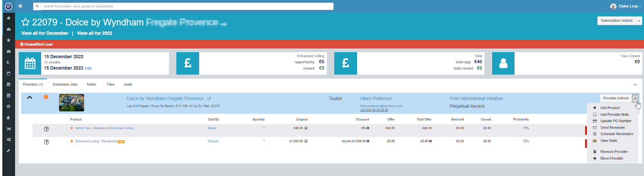Screen dimensions: 644x176
Task: Open the Free International Initiative link
Action: point(476,98)
